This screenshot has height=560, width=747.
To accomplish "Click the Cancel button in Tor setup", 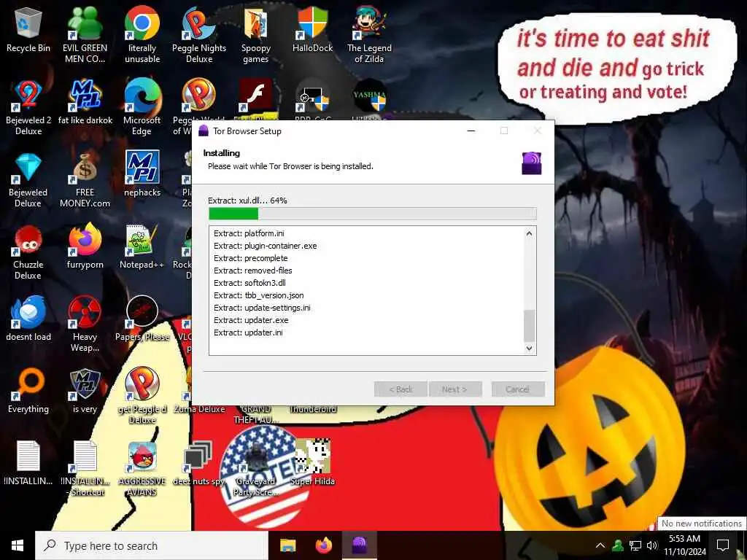I will (x=518, y=389).
